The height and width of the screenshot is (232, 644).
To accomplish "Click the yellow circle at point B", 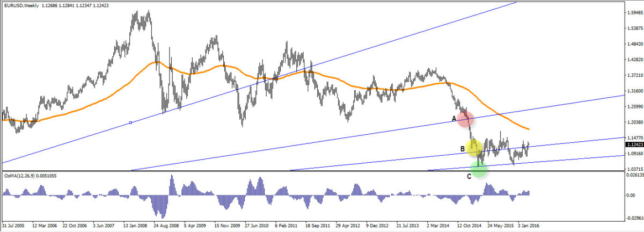I will pyautogui.click(x=474, y=147).
